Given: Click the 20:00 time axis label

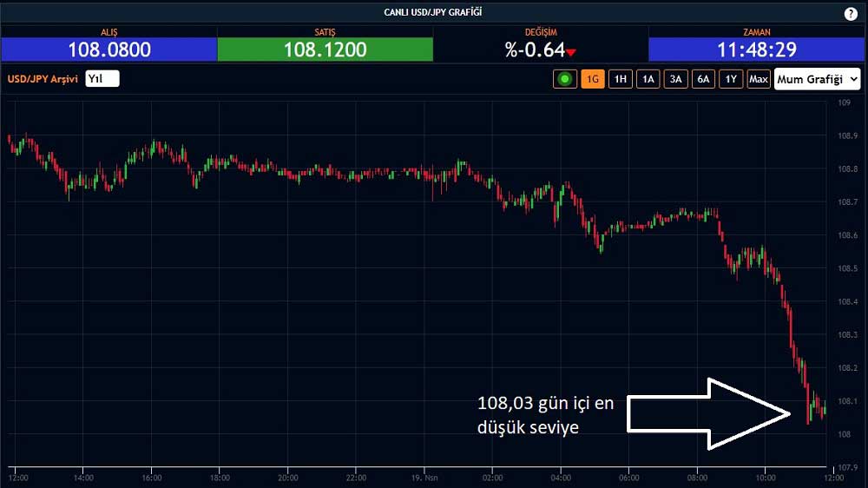Looking at the screenshot, I should [x=288, y=478].
